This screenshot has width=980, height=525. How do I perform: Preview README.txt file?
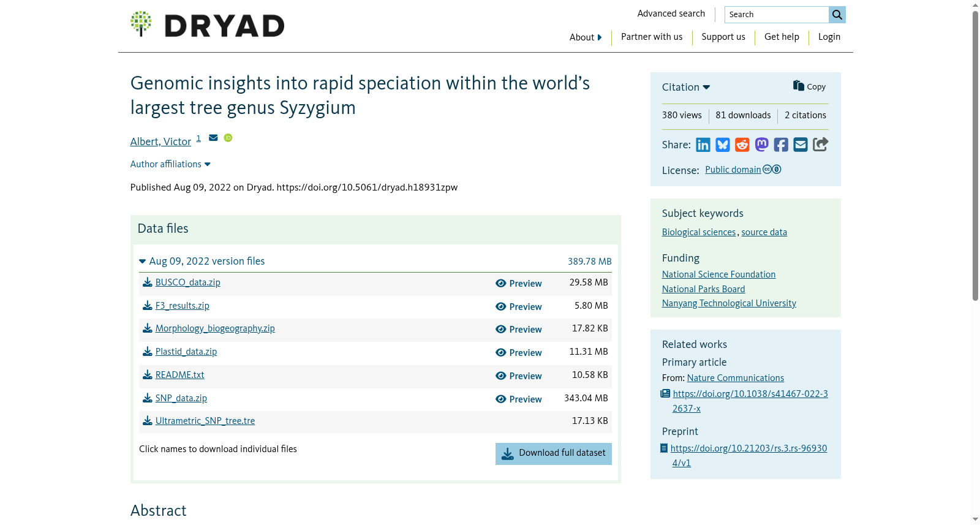tap(519, 376)
